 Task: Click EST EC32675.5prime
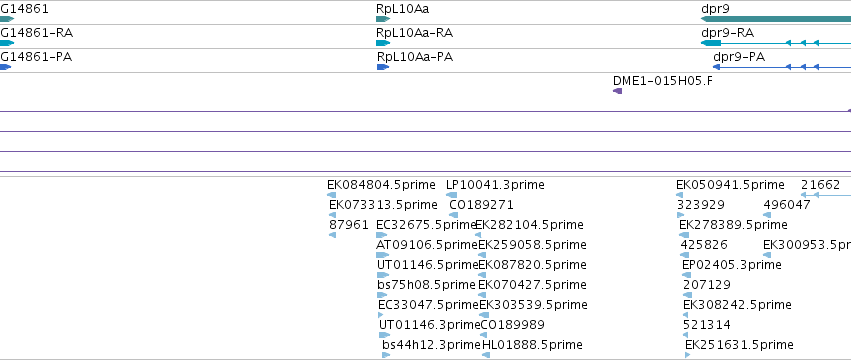pyautogui.click(x=426, y=225)
